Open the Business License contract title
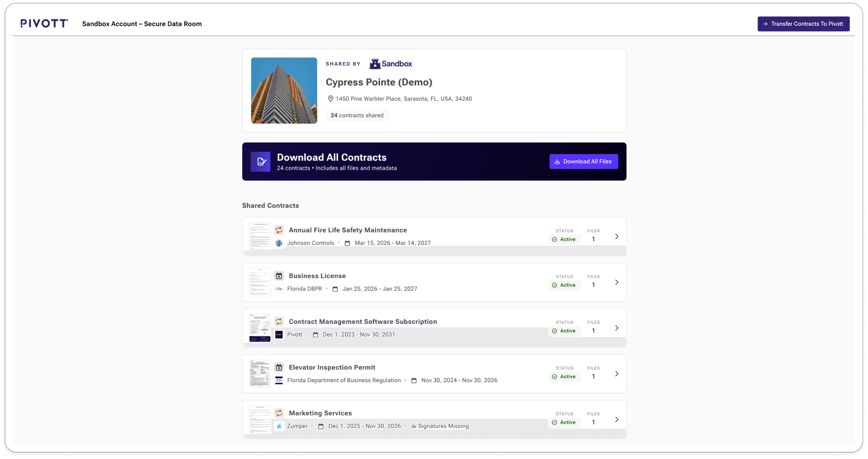This screenshot has width=868, height=459. [x=317, y=276]
